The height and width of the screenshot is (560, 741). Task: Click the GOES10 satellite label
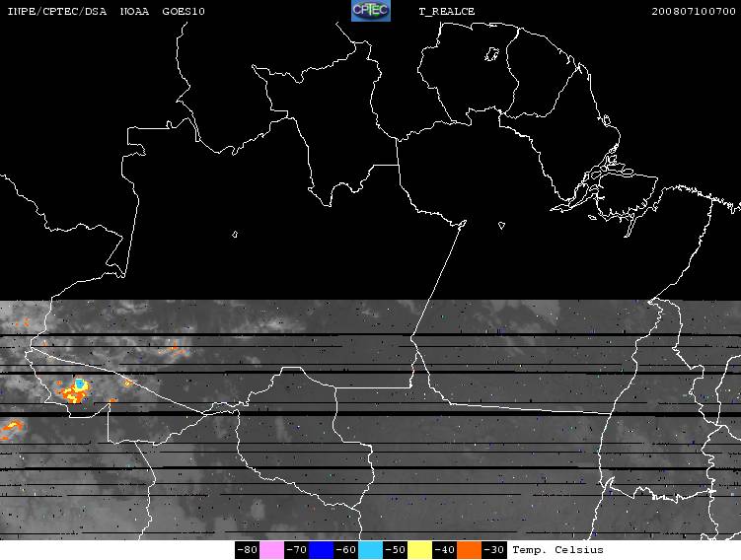point(184,11)
